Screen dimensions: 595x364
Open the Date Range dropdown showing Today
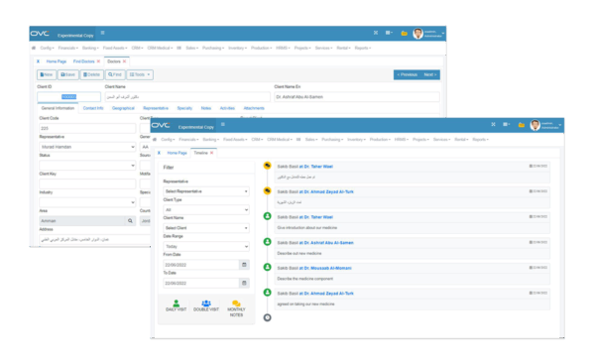pyautogui.click(x=206, y=246)
